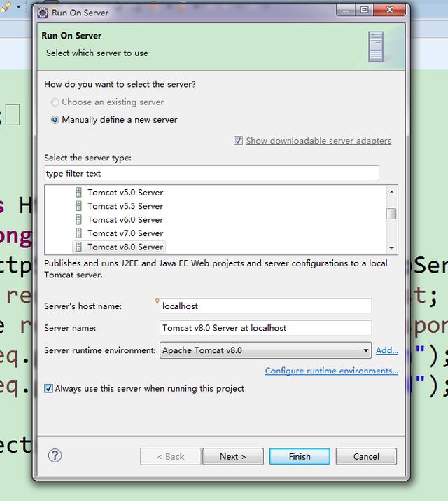This screenshot has height=501, width=448.
Task: Select Tomcat v5.5 Server entry
Action: [x=125, y=206]
